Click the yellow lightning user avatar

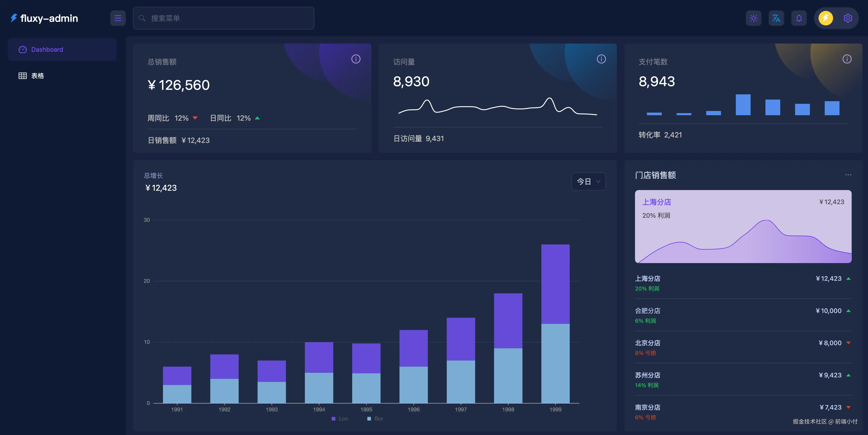(825, 18)
